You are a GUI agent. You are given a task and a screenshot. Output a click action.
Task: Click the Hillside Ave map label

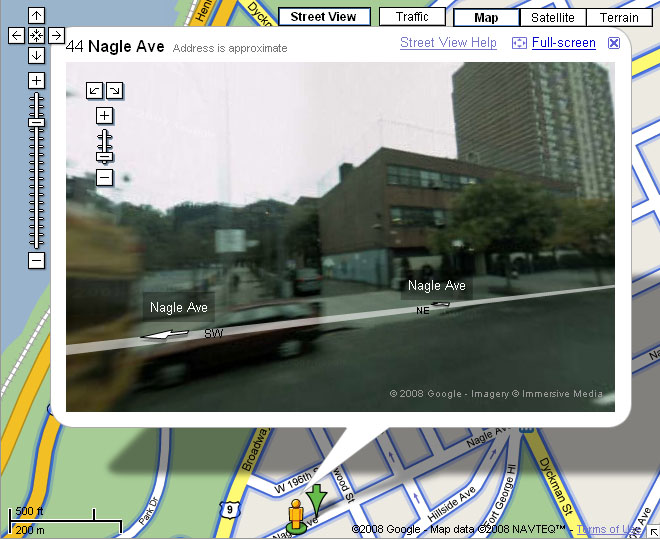click(x=452, y=504)
